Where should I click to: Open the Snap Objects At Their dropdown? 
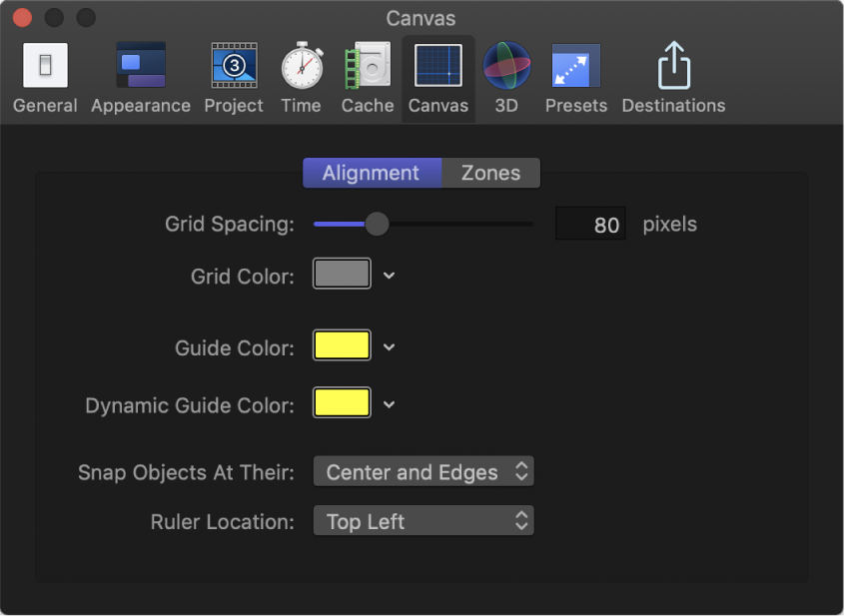click(x=423, y=472)
